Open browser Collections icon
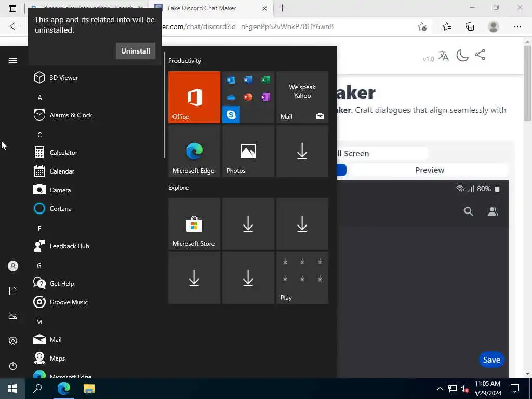 [470, 26]
